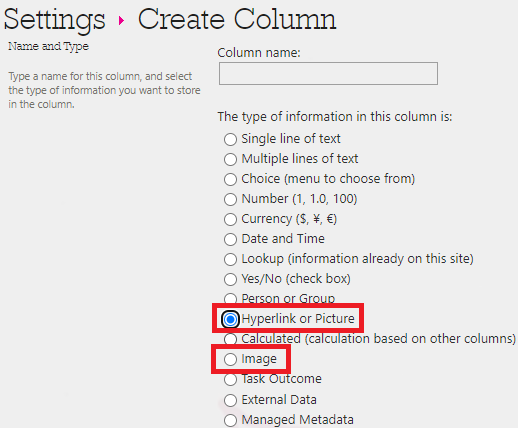Pick the Number (1, 1.0, 100) option
Image resolution: width=518 pixels, height=428 pixels.
[230, 199]
